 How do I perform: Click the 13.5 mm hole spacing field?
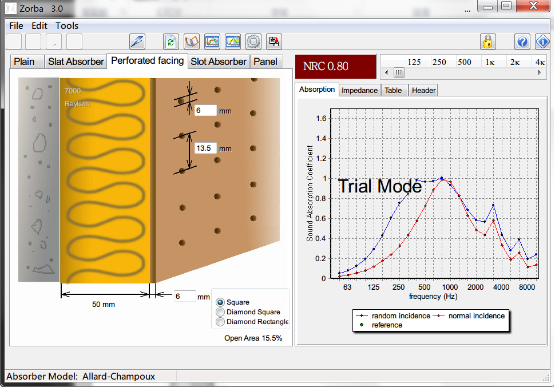click(205, 148)
